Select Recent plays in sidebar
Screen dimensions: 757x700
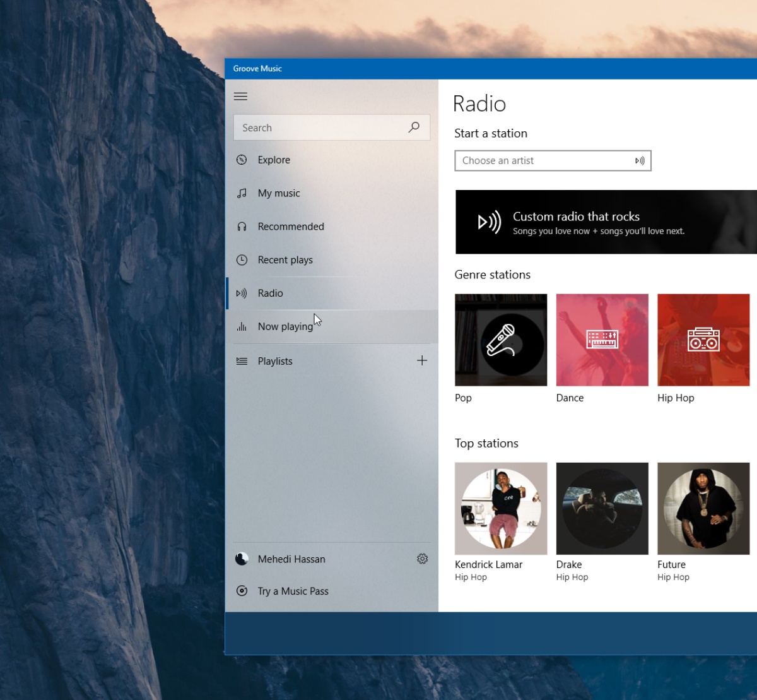coord(285,260)
